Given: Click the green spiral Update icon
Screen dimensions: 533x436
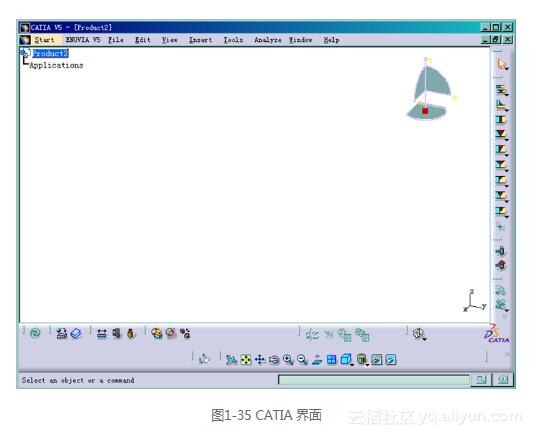Looking at the screenshot, I should 35,333.
